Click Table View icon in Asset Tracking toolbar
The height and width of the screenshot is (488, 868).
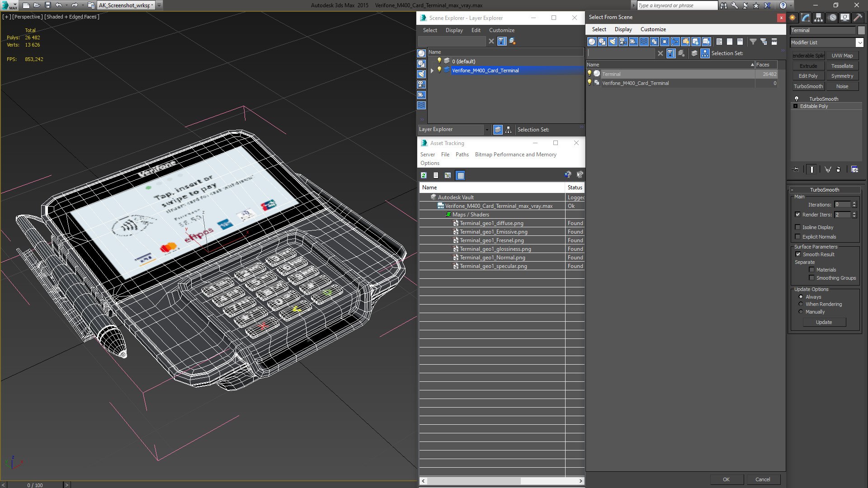coord(460,175)
